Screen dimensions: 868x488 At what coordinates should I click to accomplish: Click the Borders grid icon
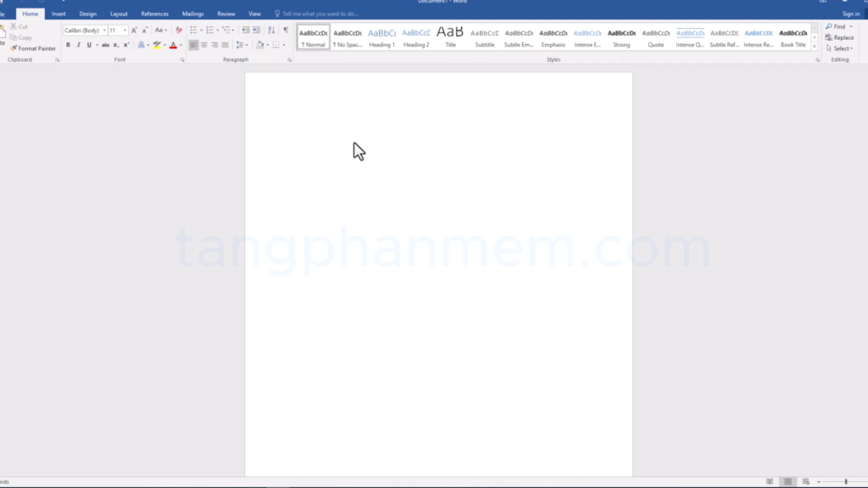pyautogui.click(x=275, y=45)
